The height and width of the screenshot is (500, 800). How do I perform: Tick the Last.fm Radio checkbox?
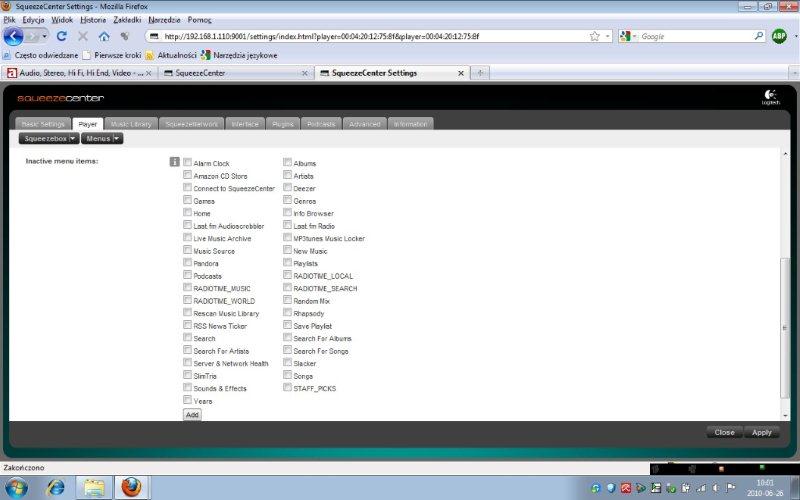point(287,225)
